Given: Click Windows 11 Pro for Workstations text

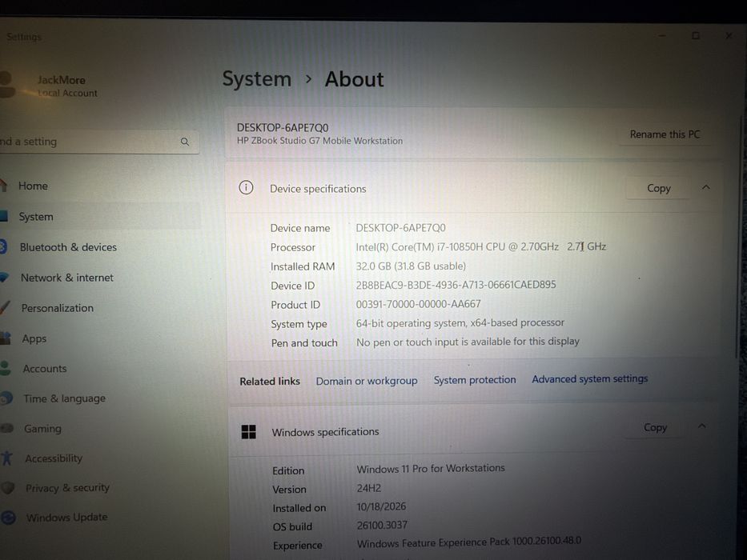Looking at the screenshot, I should pos(431,469).
